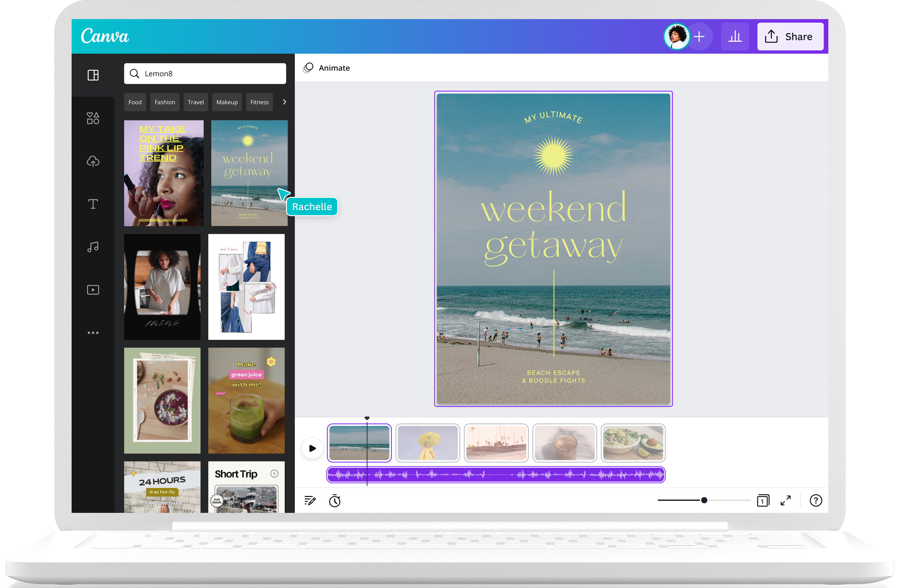Play the video timeline
Screen dimensions: 900x588
[x=312, y=448]
